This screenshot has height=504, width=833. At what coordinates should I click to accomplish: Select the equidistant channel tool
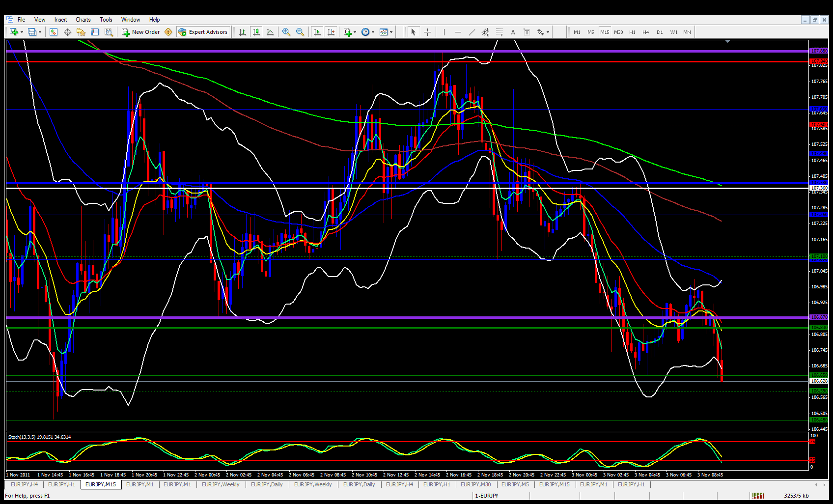point(485,32)
